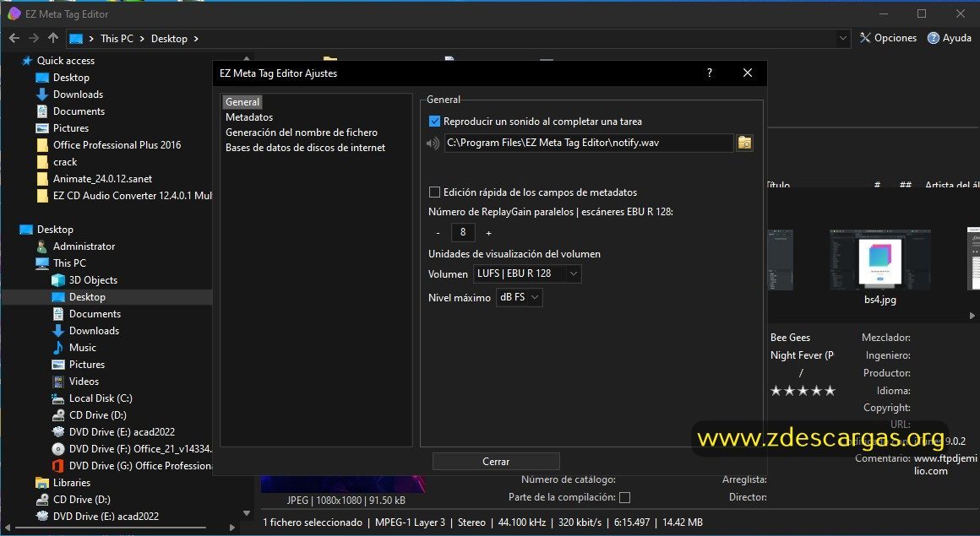Click Desktop in the address path
Screen dimensions: 980x536
169,39
